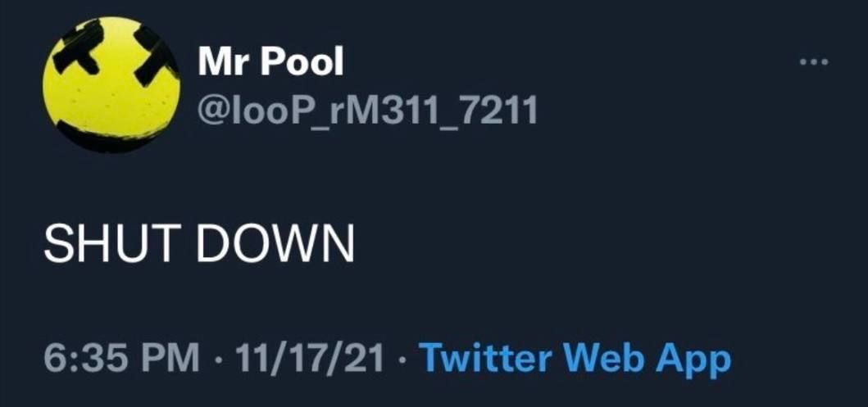
Task: Click the word "Pool" in display name
Action: click(x=302, y=61)
